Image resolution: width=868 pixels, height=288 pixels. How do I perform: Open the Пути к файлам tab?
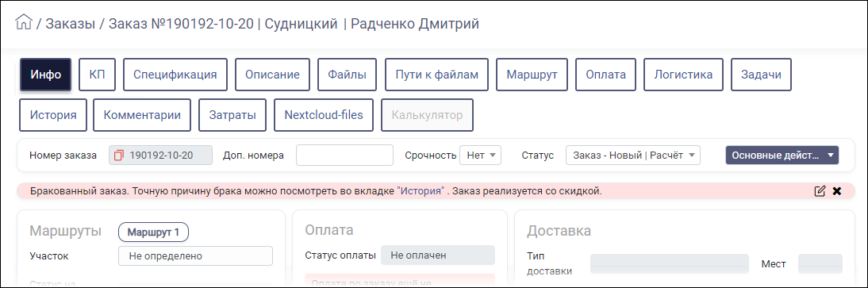tap(436, 75)
